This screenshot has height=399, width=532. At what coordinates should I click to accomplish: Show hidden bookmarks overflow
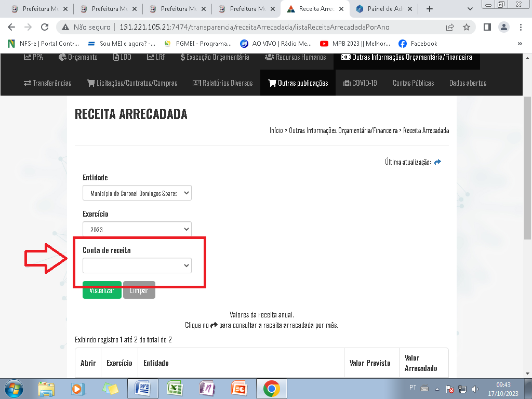[520, 44]
